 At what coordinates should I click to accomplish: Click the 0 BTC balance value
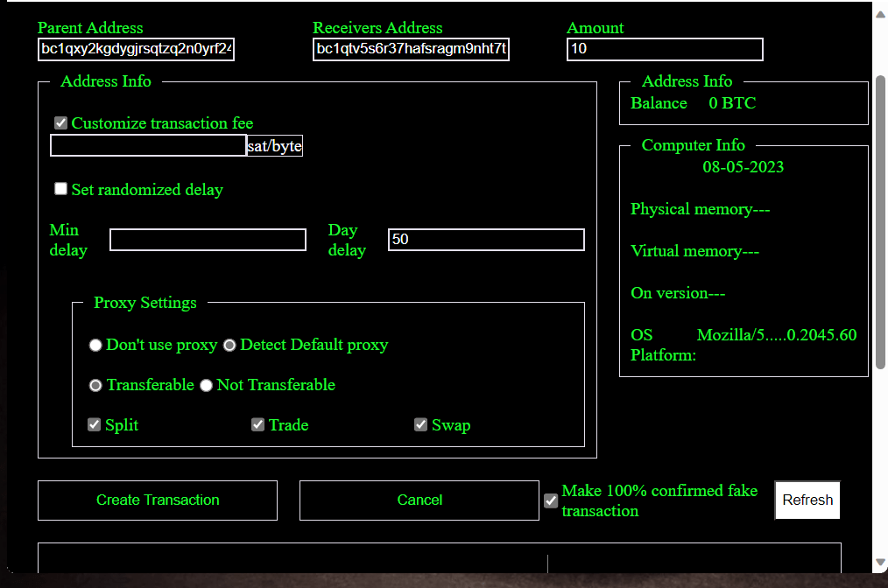(x=732, y=103)
